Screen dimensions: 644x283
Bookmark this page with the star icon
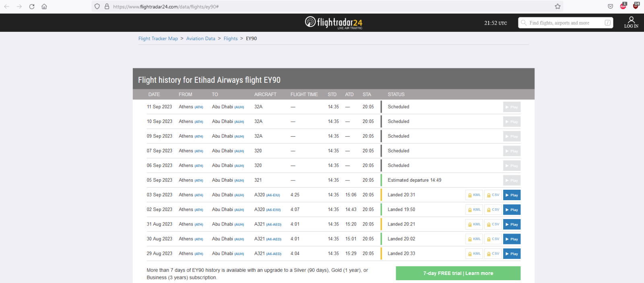[x=557, y=6]
